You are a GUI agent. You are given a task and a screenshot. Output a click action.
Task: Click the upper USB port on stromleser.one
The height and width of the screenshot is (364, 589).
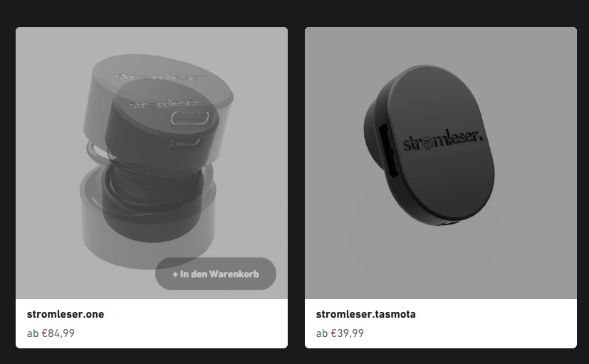coord(189,118)
